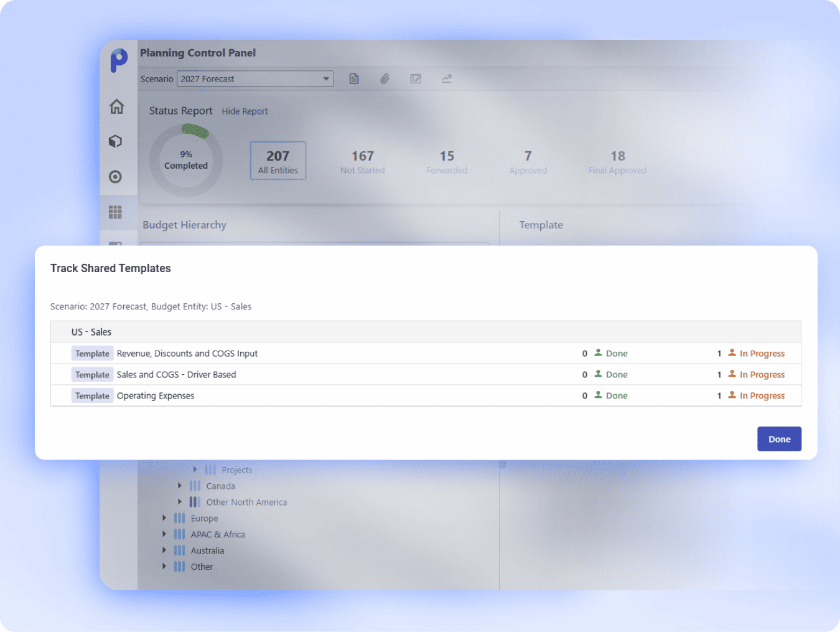Select Other North America tree label
Viewport: 840px width, 632px height.
(246, 502)
